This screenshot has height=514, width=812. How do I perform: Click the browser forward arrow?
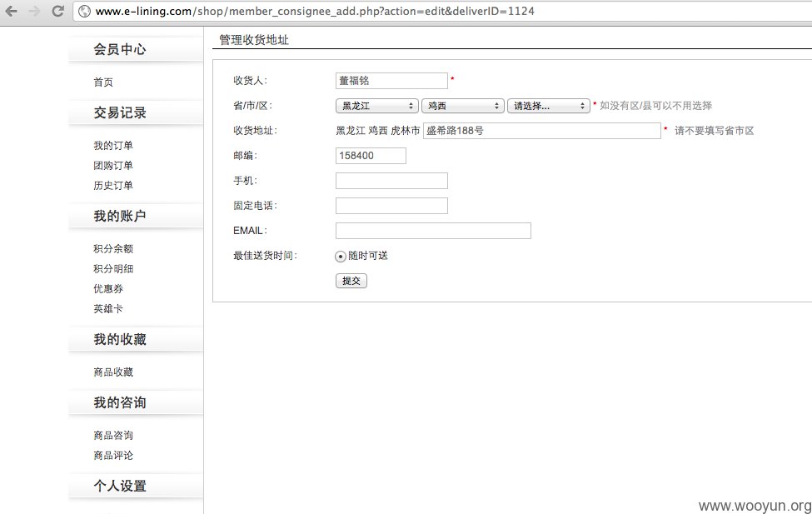coord(35,11)
